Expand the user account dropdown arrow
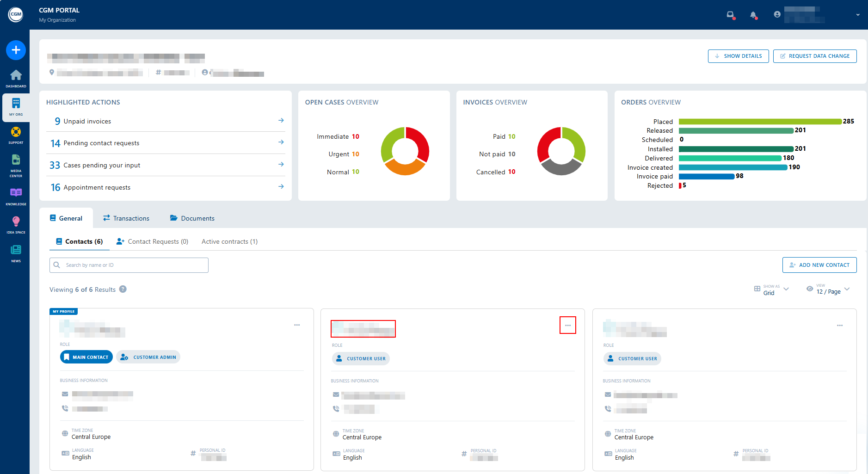 pyautogui.click(x=858, y=15)
